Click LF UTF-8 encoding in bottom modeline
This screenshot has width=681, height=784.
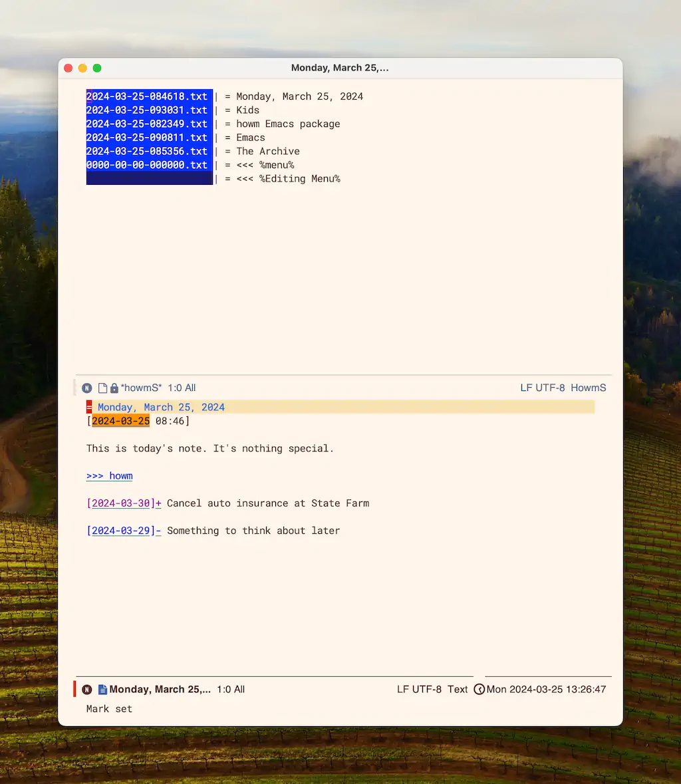pos(419,690)
